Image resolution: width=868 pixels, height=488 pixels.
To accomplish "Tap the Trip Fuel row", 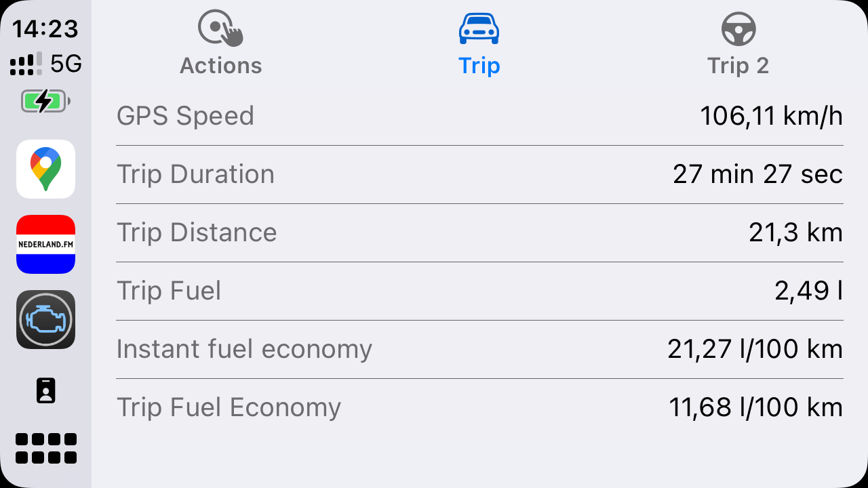I will click(x=479, y=291).
